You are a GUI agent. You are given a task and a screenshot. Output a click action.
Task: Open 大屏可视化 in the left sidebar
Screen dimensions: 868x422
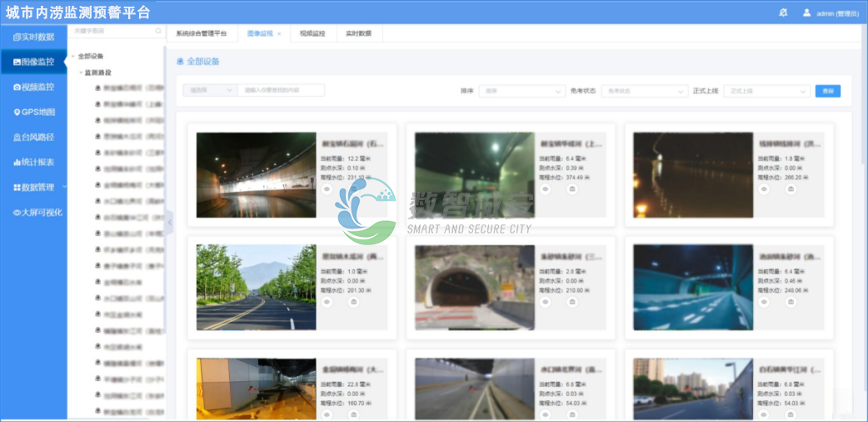34,212
